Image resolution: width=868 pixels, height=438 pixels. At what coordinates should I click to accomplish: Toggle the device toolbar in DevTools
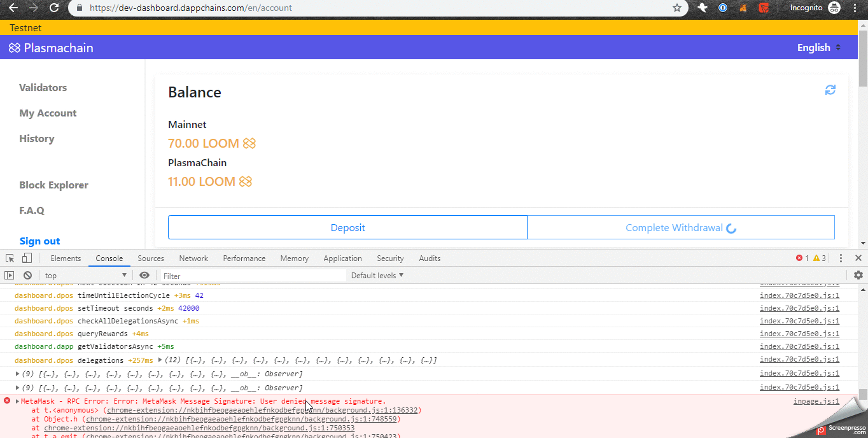click(25, 258)
